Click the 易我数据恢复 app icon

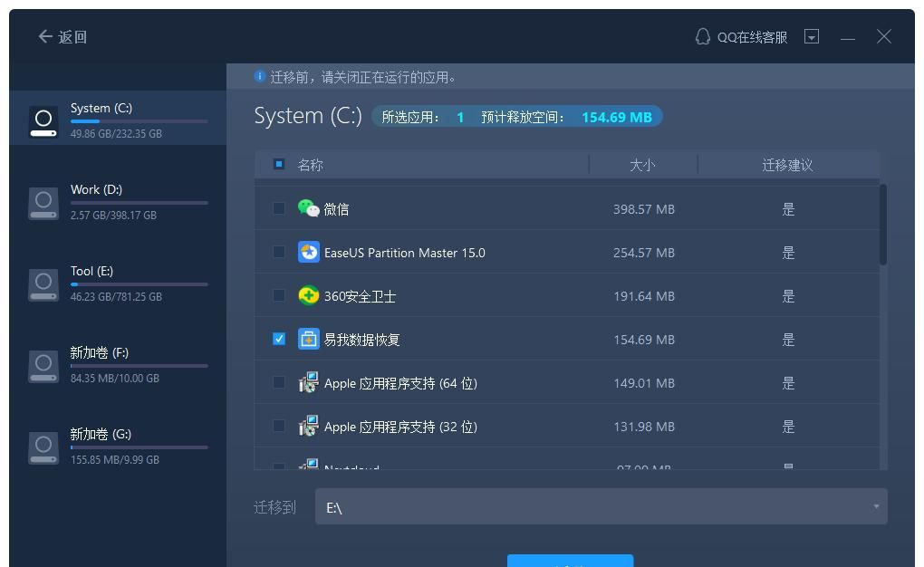pos(308,339)
